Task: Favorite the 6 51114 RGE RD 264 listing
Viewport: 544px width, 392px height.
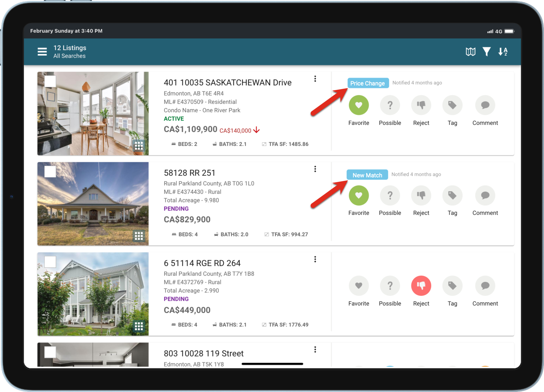Action: click(x=359, y=286)
